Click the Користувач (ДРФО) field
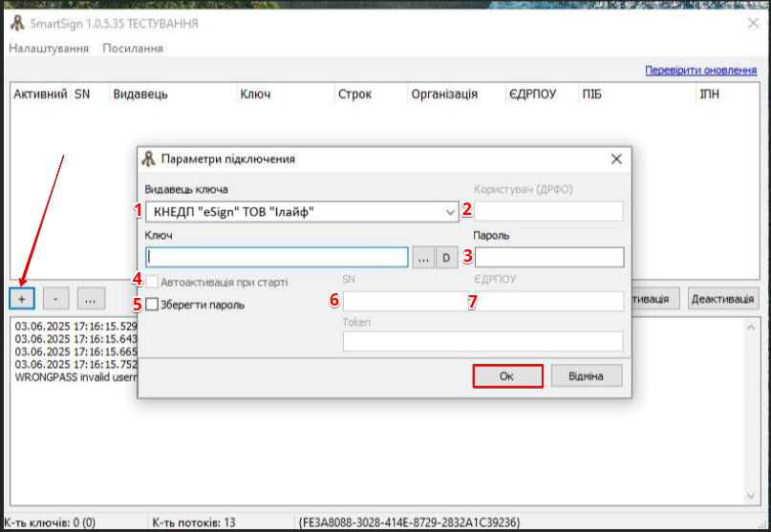 click(x=549, y=211)
